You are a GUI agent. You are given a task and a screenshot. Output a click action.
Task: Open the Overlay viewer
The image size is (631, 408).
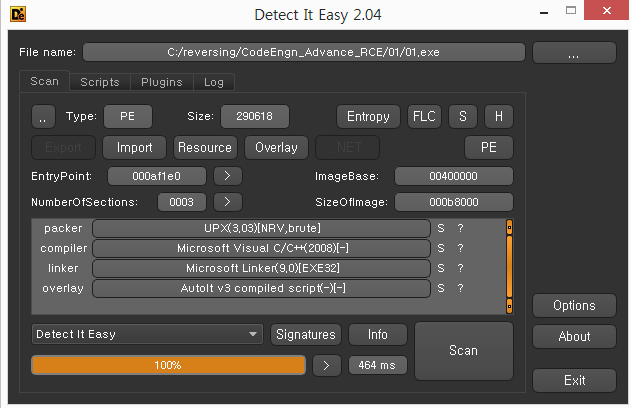(276, 148)
